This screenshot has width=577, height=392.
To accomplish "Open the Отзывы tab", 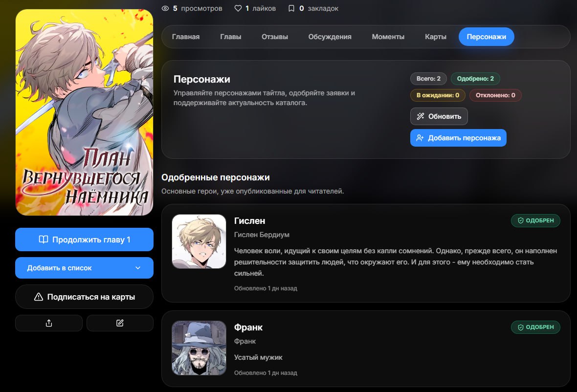I will pyautogui.click(x=275, y=37).
